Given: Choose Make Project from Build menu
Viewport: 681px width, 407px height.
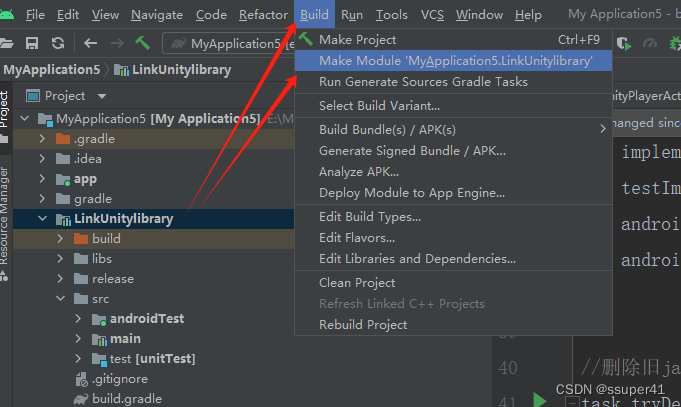Looking at the screenshot, I should [x=453, y=40].
